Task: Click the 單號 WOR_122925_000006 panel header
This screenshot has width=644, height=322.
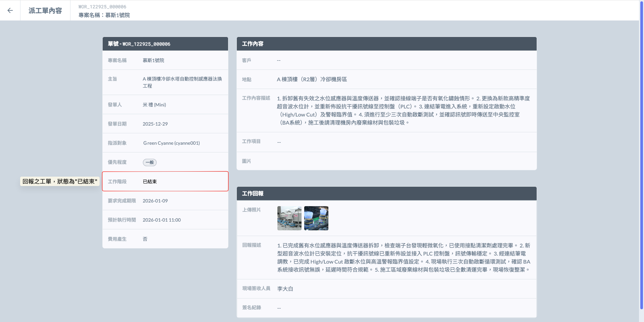Action: pyautogui.click(x=165, y=44)
